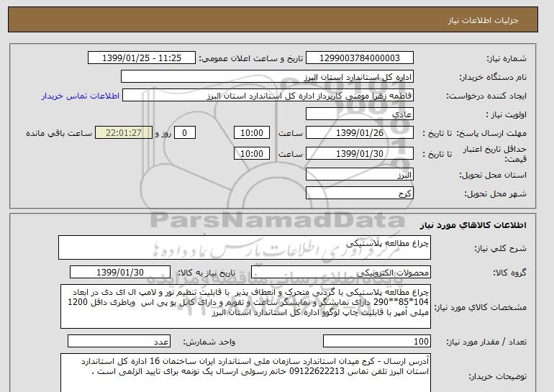Click the remaining time countdown 22:01:27
The width and height of the screenshot is (554, 392).
point(124,133)
